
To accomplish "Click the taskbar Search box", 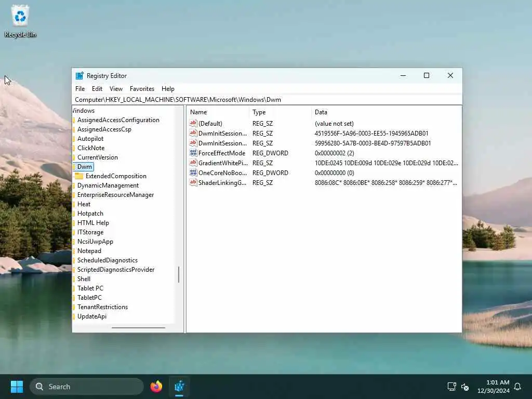I will [x=87, y=387].
